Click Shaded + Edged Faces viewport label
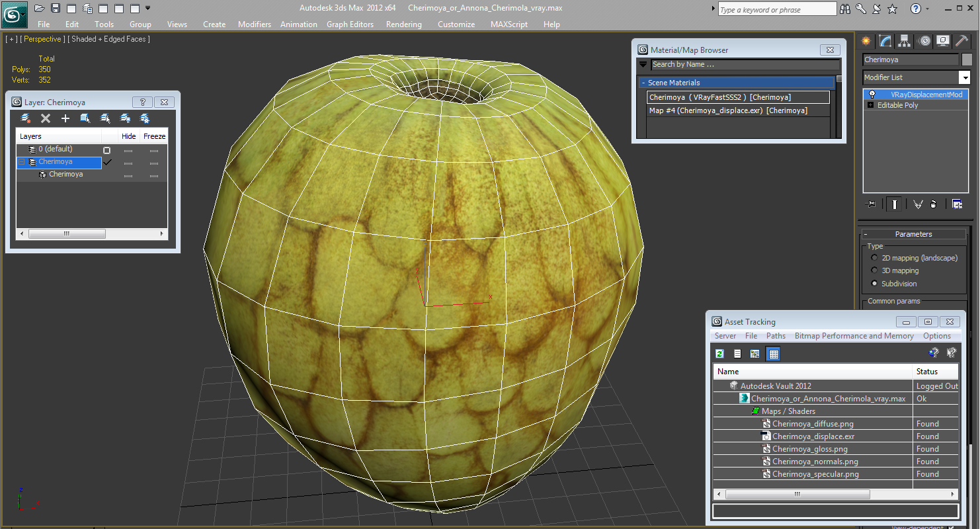This screenshot has height=529, width=980. (x=109, y=39)
